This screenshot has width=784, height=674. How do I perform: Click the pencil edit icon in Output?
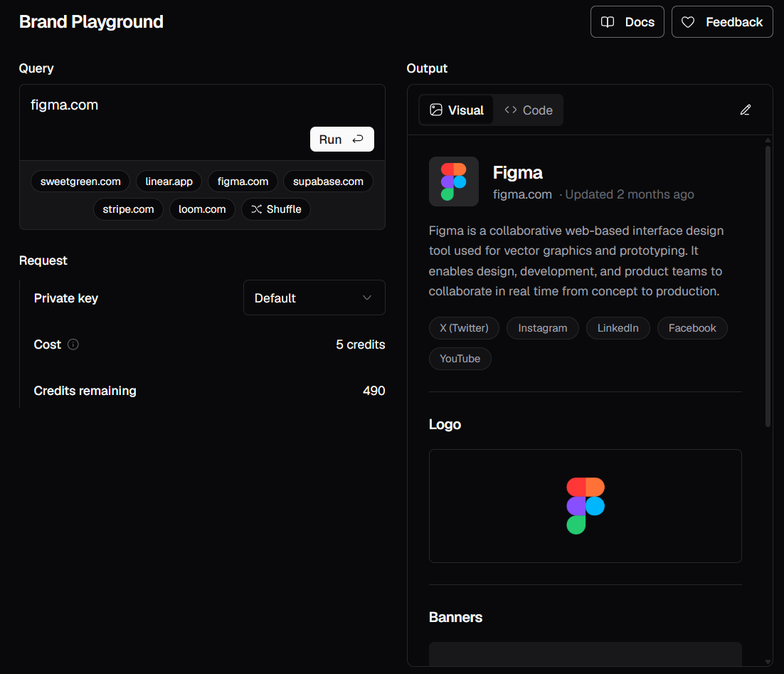tap(745, 110)
